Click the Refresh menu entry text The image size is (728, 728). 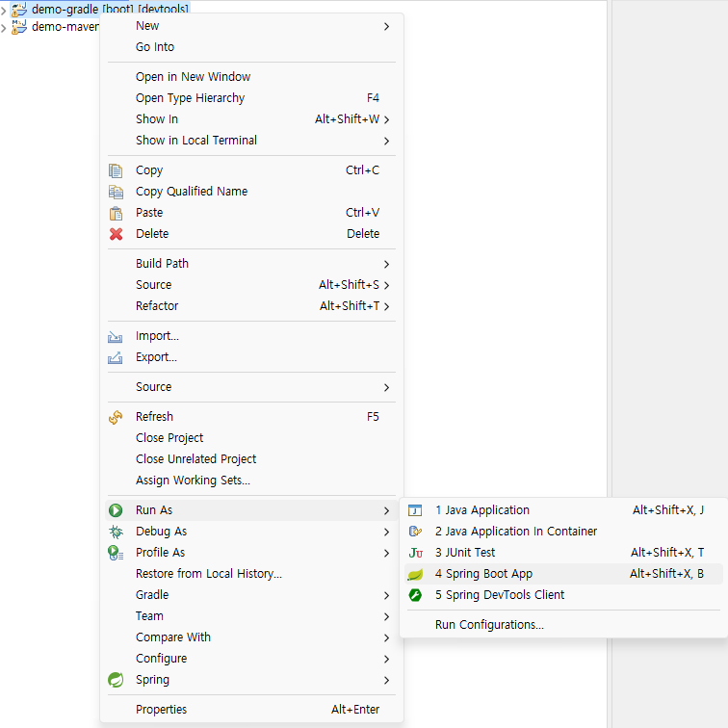[x=154, y=417]
